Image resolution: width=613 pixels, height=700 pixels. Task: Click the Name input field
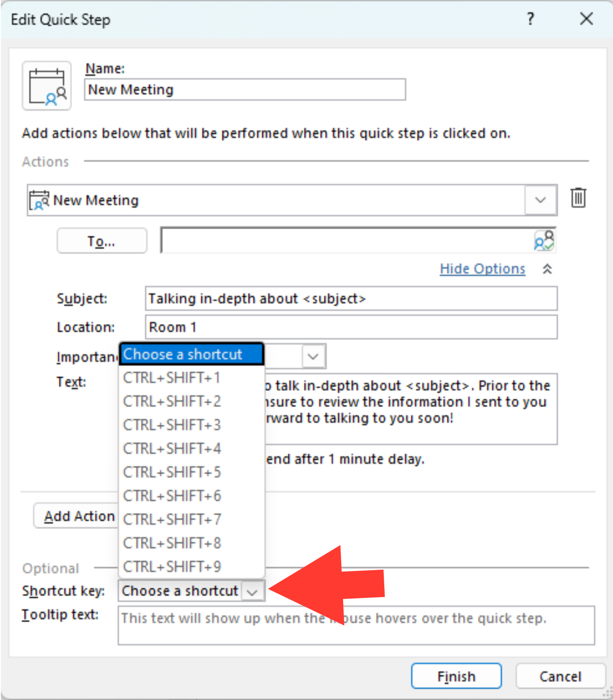coord(245,90)
